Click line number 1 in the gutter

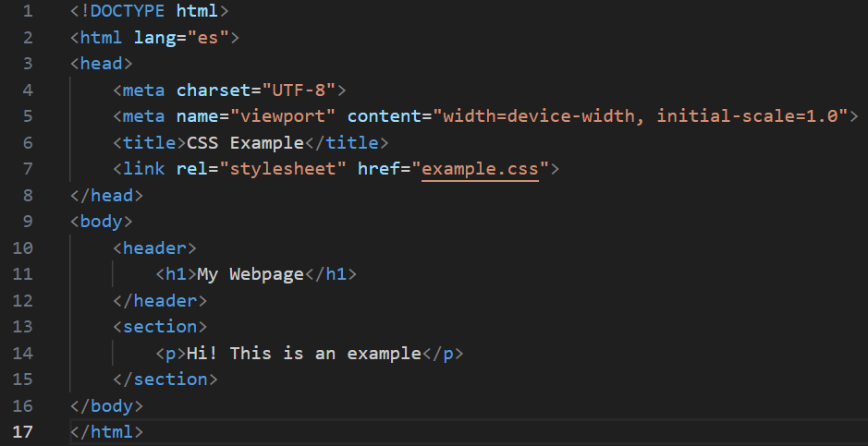28,10
